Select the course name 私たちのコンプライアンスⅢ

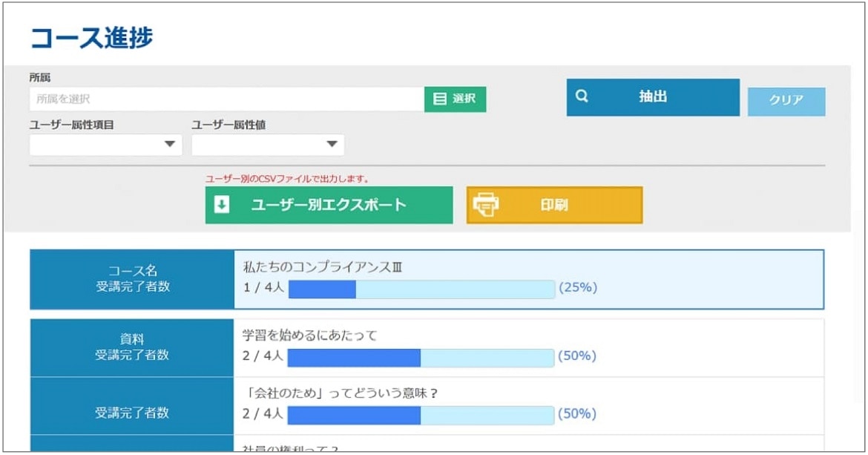click(x=323, y=268)
